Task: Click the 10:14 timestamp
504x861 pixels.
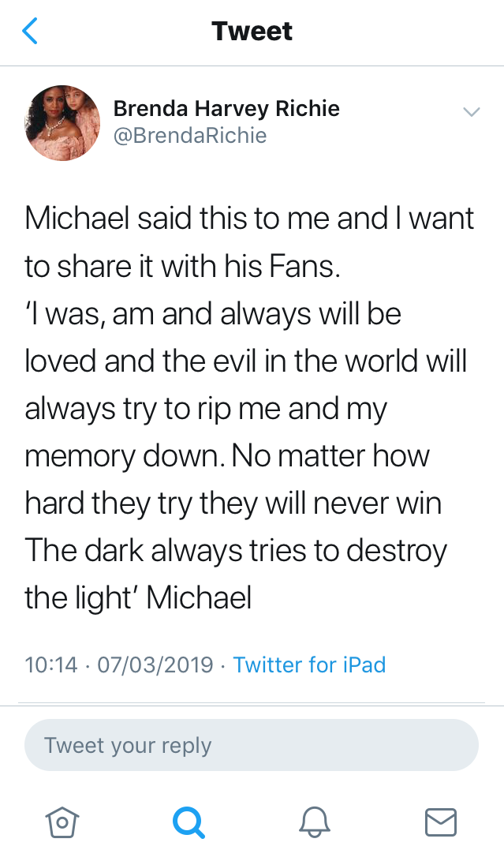Action: (x=51, y=664)
